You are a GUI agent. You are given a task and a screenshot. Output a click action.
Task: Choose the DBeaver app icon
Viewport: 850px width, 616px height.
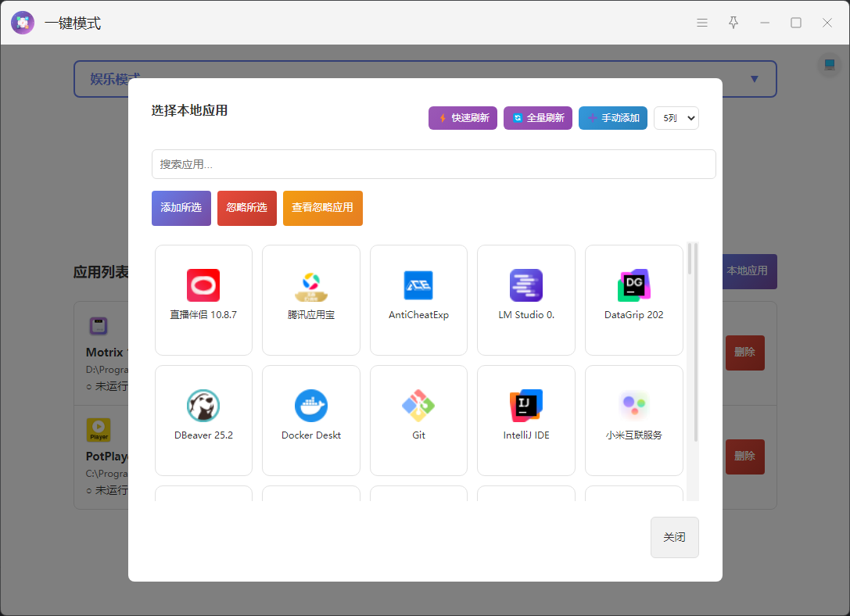[203, 405]
